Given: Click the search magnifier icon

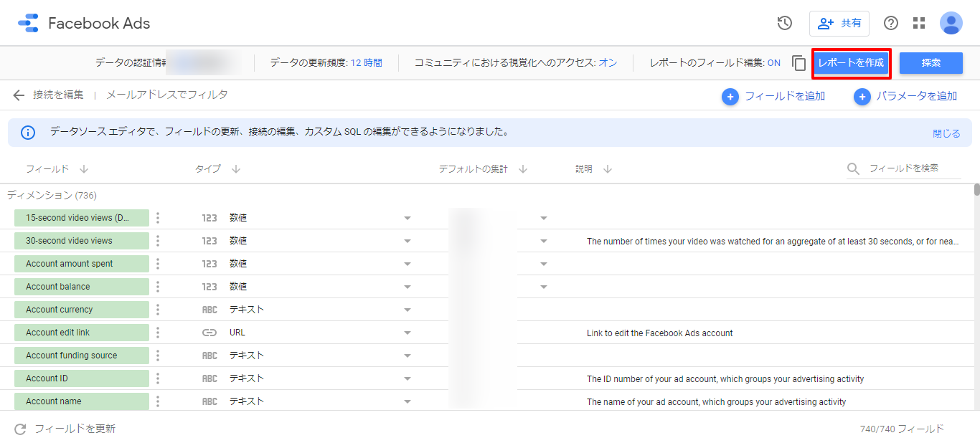Looking at the screenshot, I should [854, 168].
